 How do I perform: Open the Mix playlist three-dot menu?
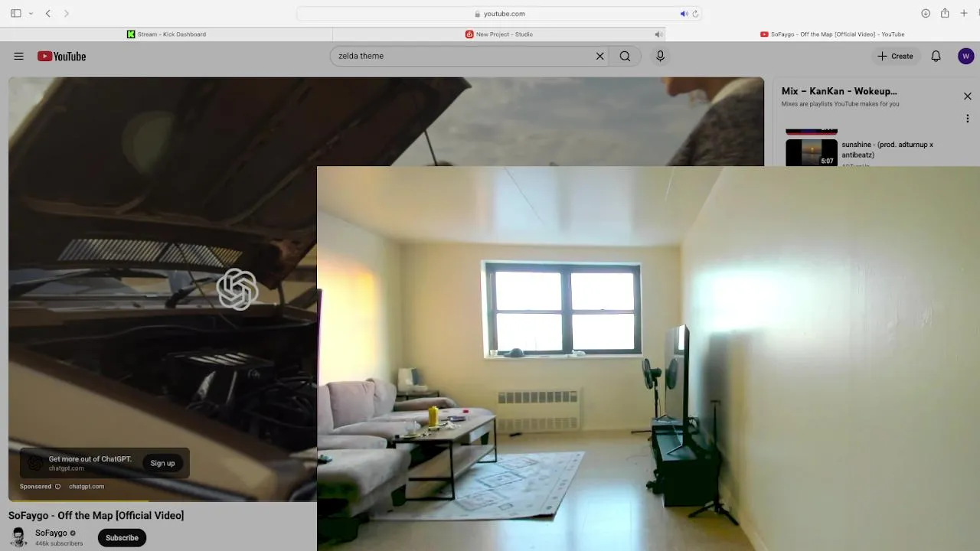[x=967, y=119]
